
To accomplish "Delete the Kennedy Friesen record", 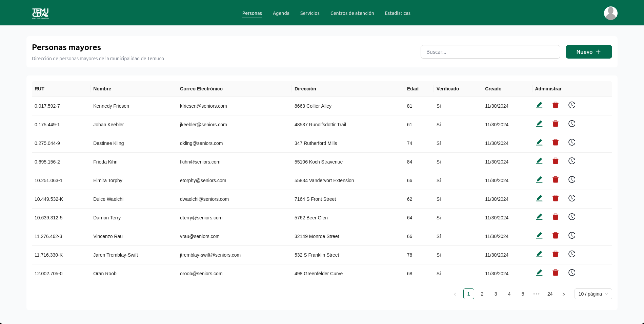I will coord(556,105).
